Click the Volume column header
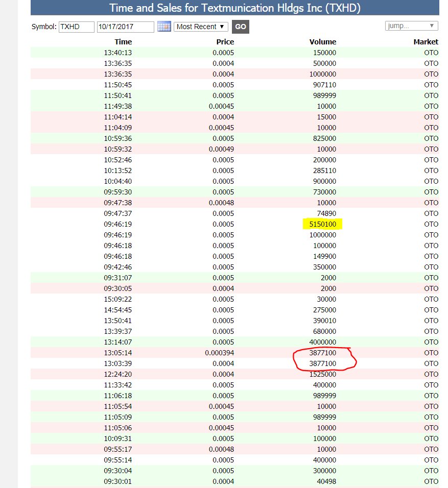 point(322,42)
